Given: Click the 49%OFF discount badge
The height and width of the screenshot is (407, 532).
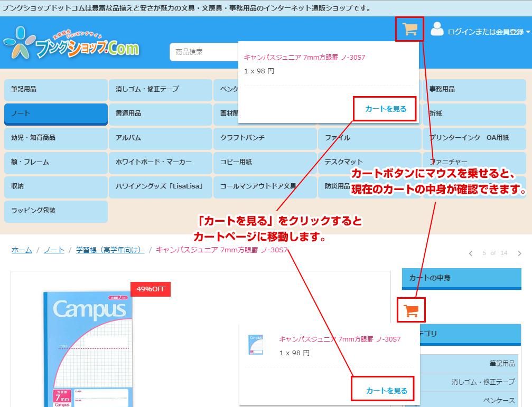Looking at the screenshot, I should 151,289.
